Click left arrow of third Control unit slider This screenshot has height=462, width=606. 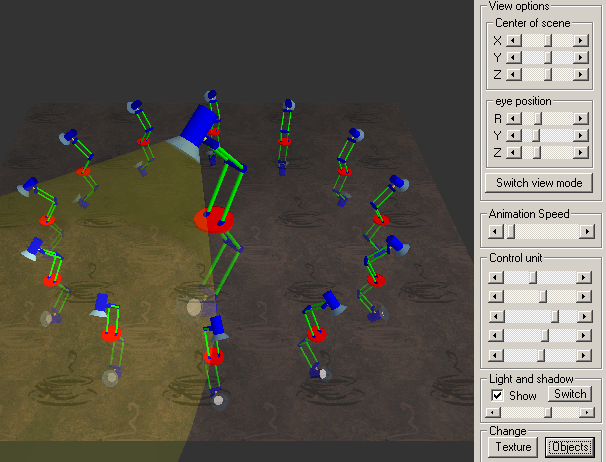494,316
